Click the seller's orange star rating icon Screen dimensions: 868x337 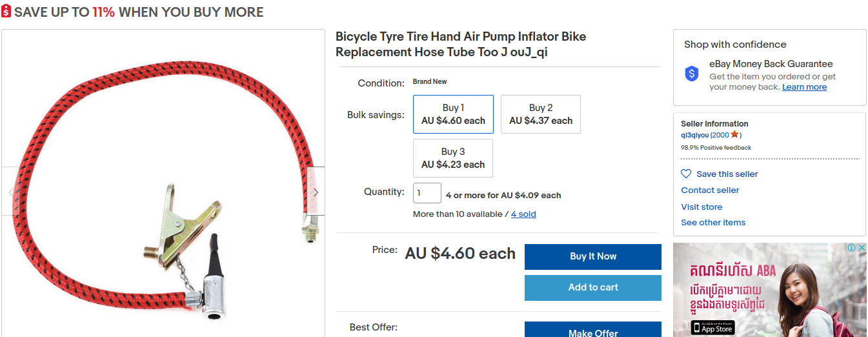pyautogui.click(x=734, y=134)
